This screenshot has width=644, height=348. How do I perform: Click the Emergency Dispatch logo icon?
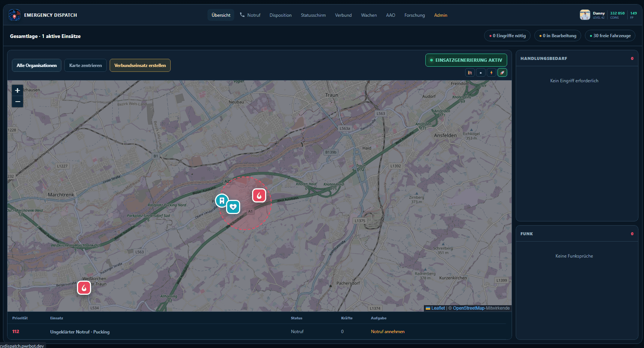tap(15, 15)
